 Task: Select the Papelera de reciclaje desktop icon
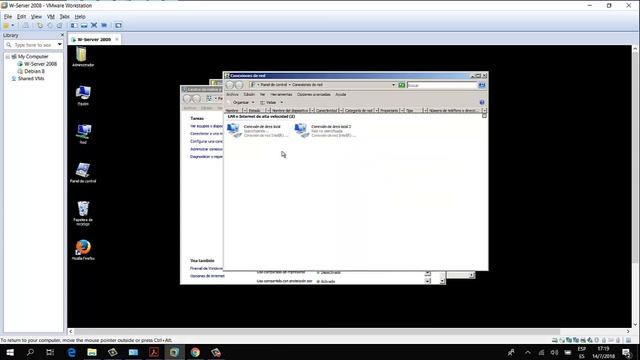83,213
